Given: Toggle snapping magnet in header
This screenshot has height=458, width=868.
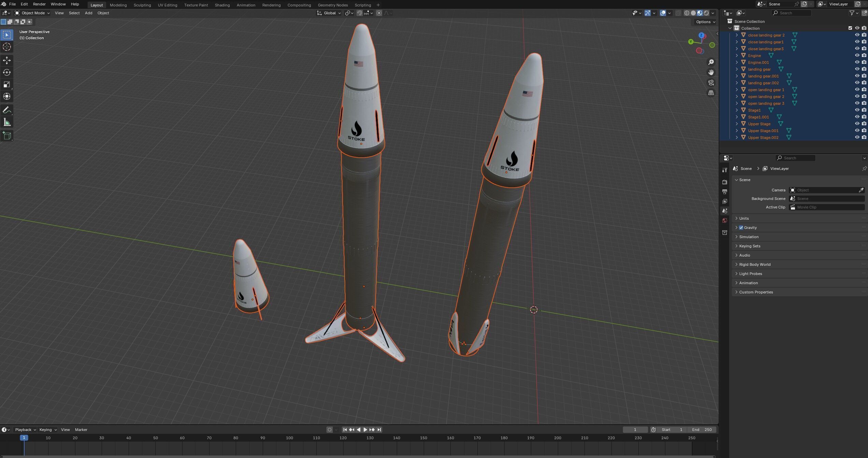Looking at the screenshot, I should (x=360, y=13).
